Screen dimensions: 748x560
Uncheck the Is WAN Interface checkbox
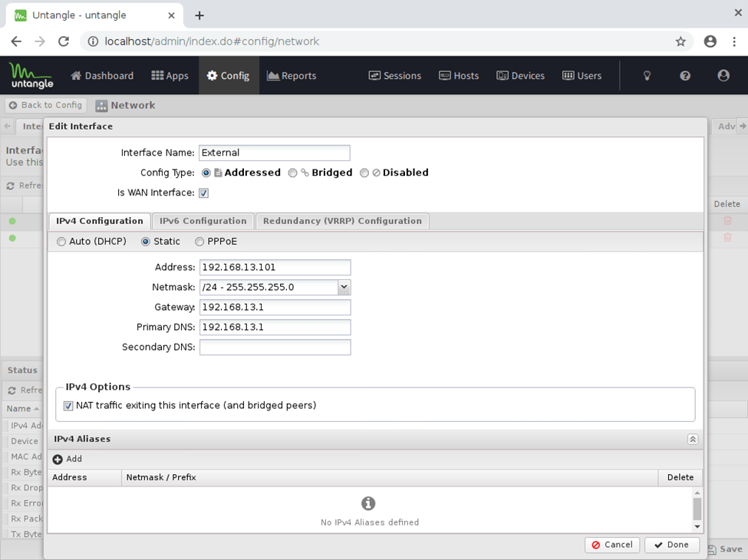pos(204,193)
